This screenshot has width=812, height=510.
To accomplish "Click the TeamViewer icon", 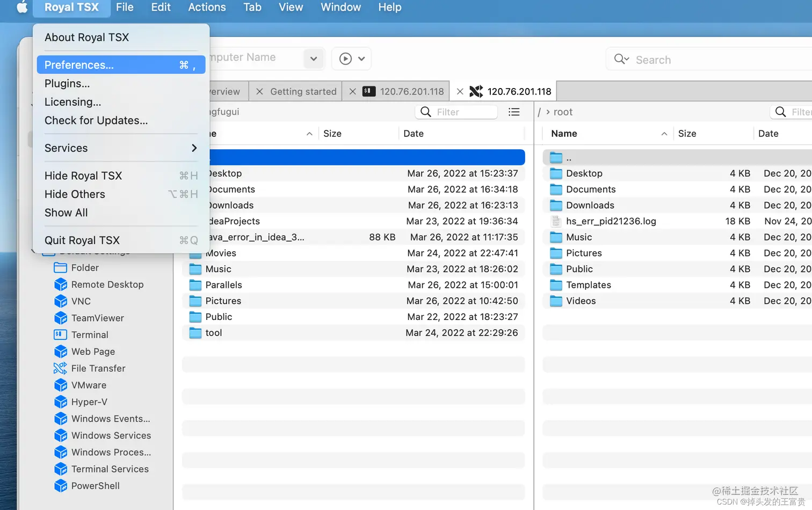I will click(61, 318).
